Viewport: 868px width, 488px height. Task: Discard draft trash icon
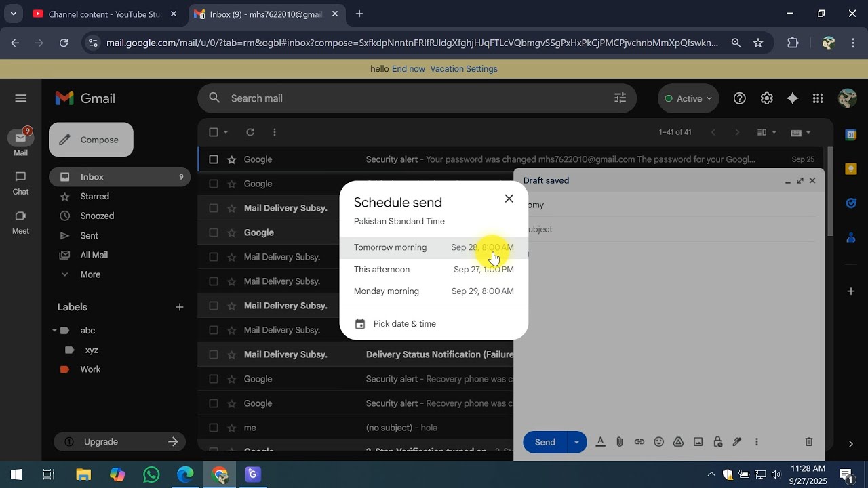click(x=808, y=442)
